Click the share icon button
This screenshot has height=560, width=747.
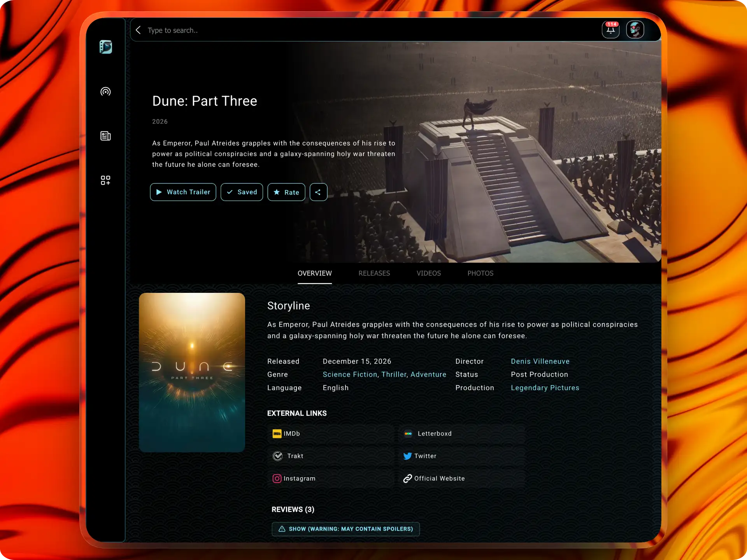click(x=318, y=192)
